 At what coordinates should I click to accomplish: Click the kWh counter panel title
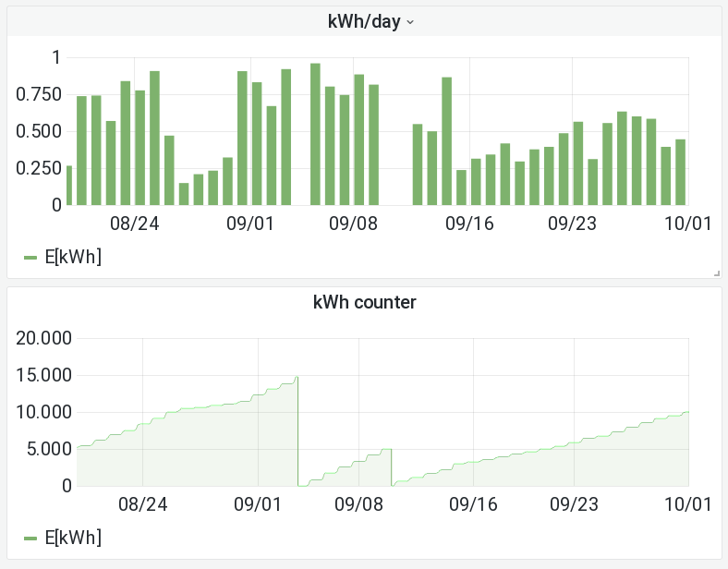[365, 302]
